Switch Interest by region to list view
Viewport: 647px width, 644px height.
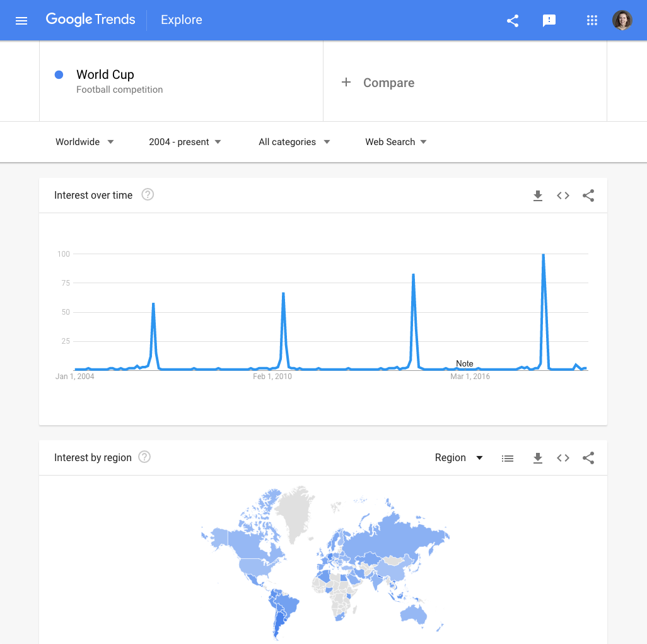(508, 458)
